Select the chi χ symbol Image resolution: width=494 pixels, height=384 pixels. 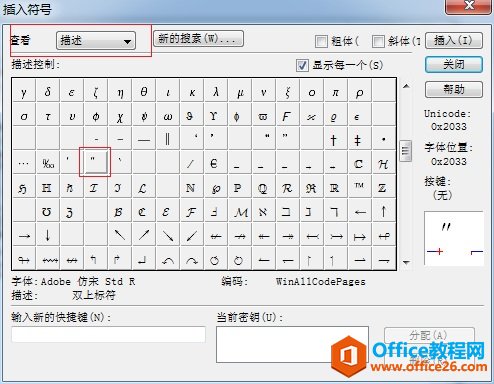tap(120, 115)
